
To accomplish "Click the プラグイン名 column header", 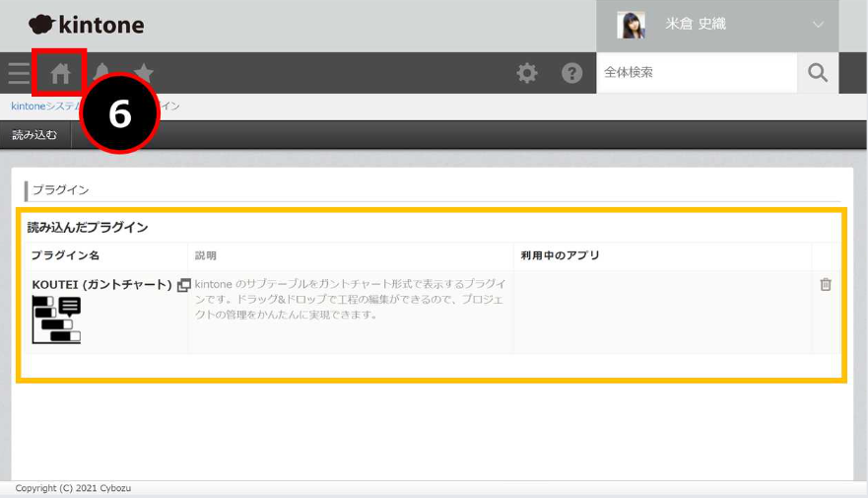I will point(65,255).
